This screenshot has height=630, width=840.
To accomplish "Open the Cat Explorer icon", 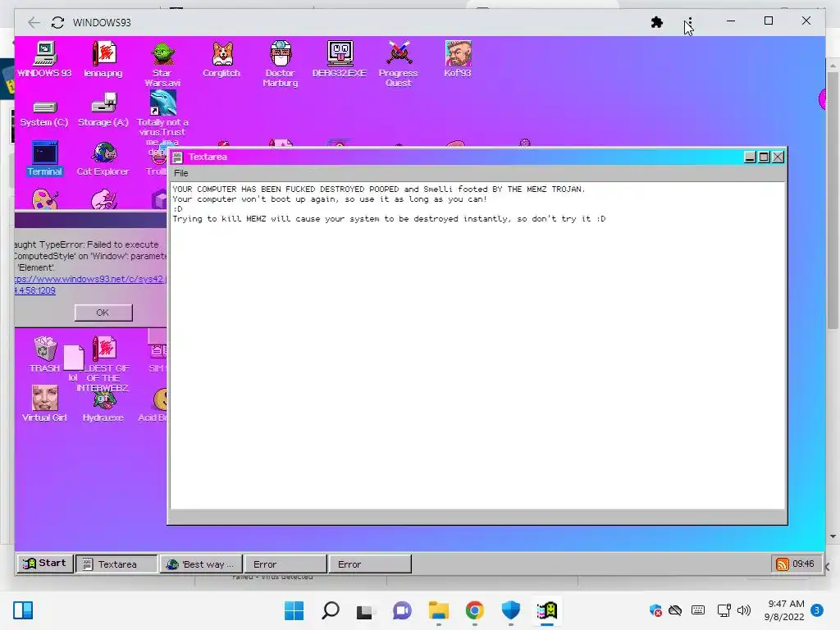I will (103, 158).
